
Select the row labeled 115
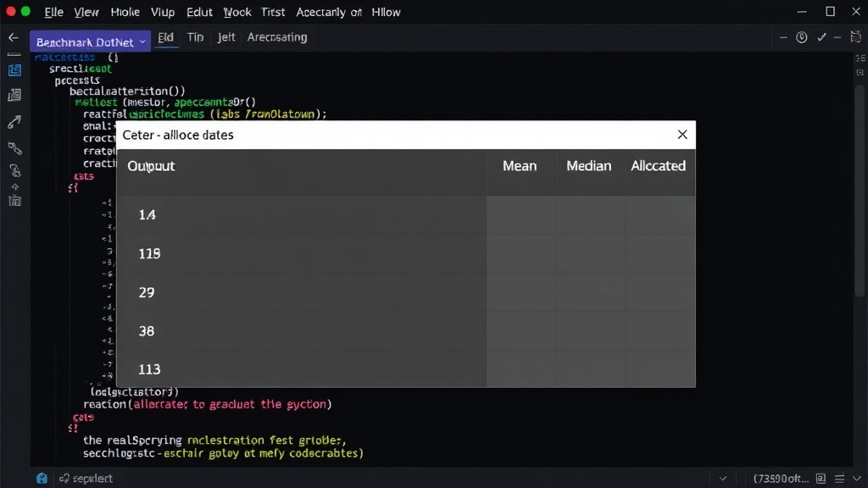[406, 253]
